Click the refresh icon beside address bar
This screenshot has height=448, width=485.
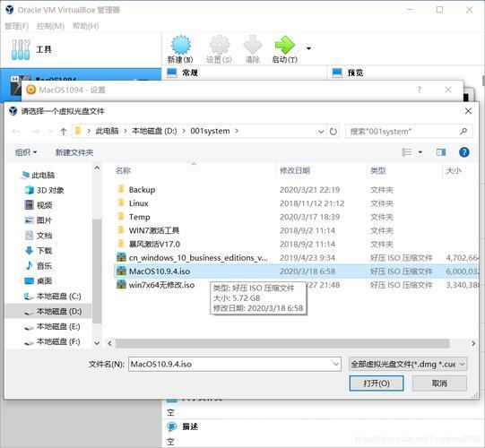point(333,132)
